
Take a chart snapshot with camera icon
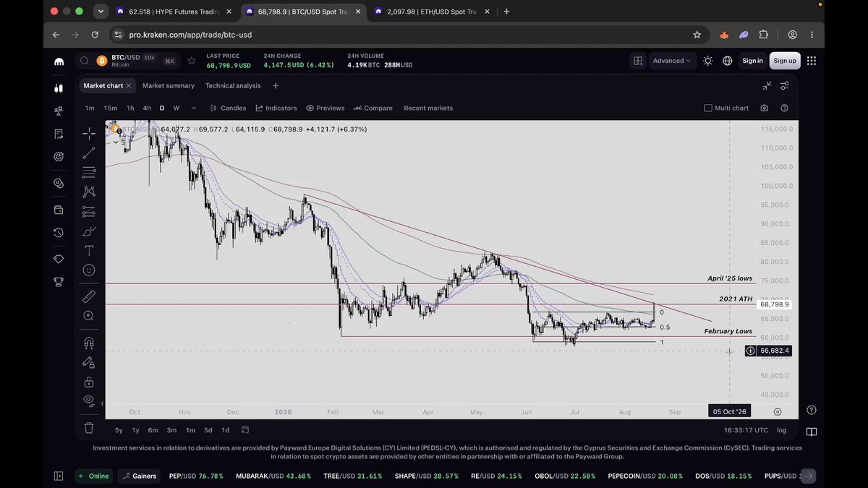765,108
